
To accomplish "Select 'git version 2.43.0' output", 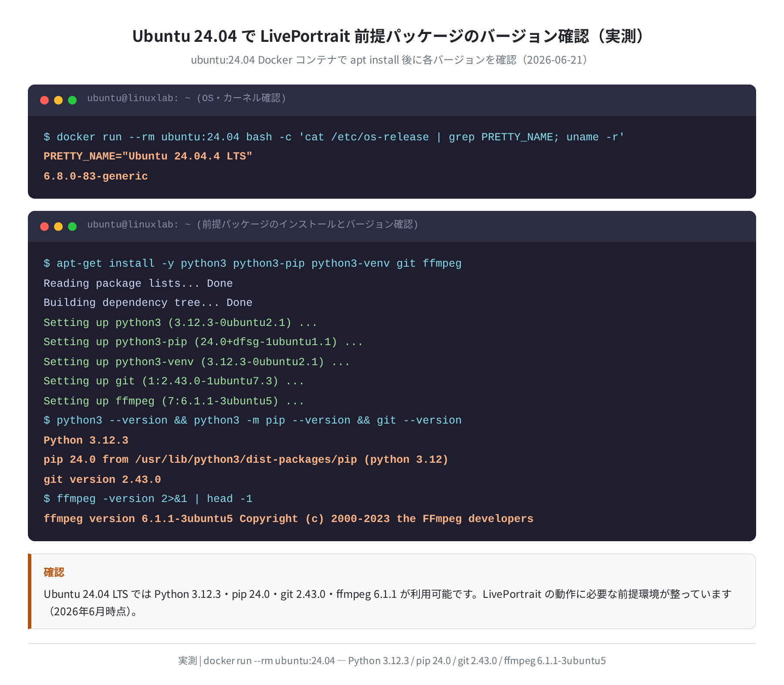I will coord(102,479).
